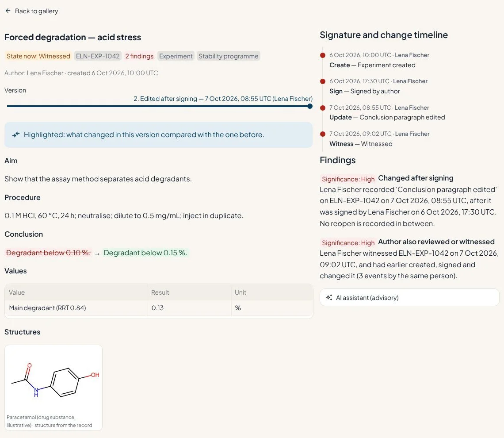504x438 pixels.
Task: Click the sparkle icon in AI assistant panel
Action: pyautogui.click(x=329, y=297)
